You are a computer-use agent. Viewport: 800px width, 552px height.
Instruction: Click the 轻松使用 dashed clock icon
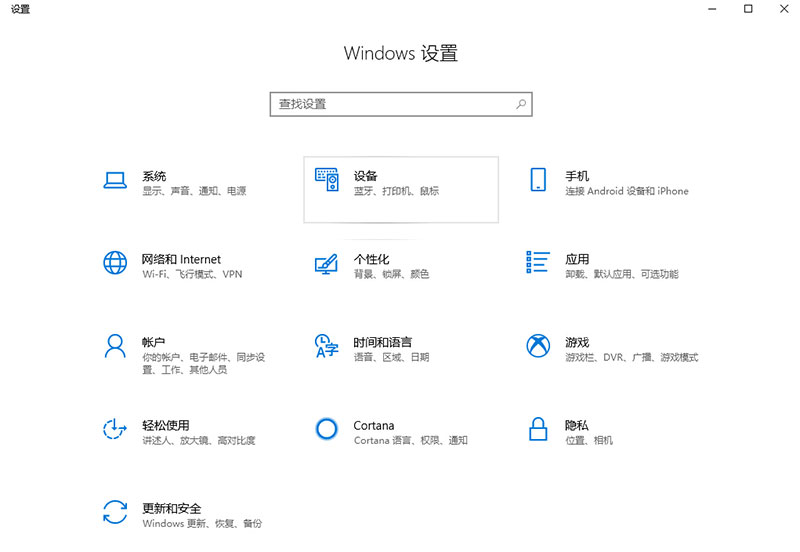(x=115, y=429)
